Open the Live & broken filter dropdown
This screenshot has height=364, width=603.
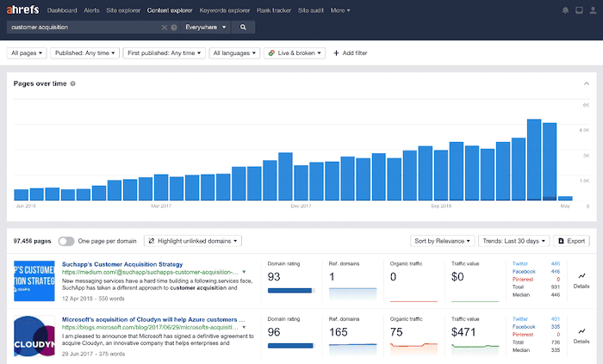(x=295, y=53)
